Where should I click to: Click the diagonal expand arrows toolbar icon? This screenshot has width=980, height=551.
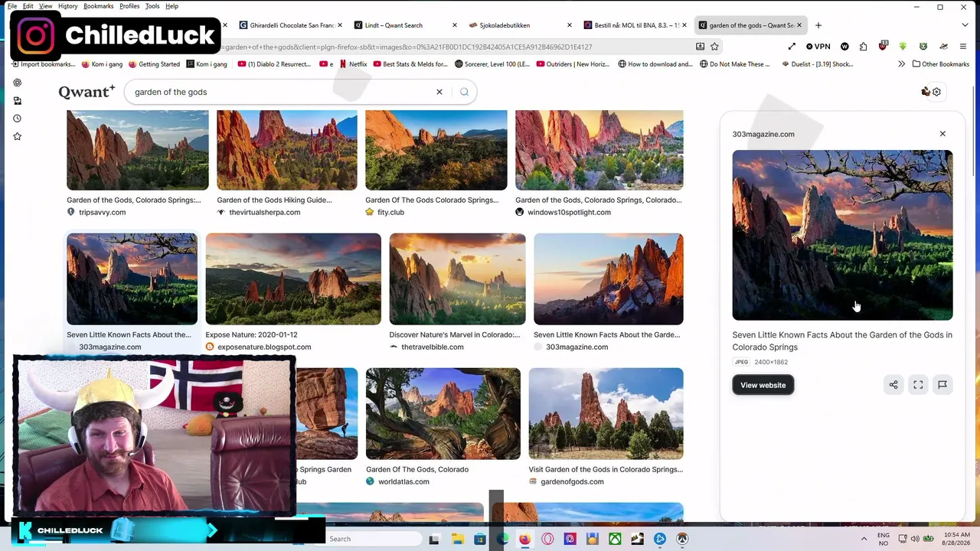point(792,47)
